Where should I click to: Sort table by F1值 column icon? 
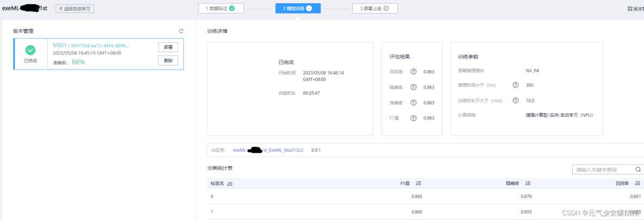click(418, 184)
